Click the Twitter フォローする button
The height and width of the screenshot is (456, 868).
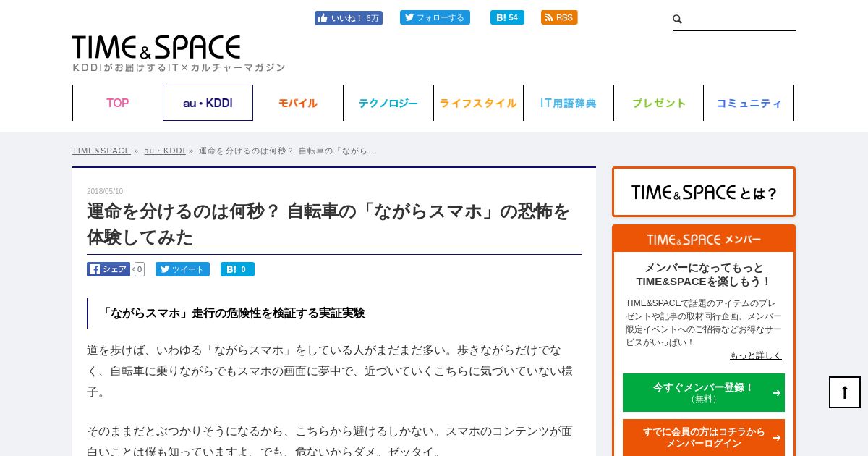(435, 17)
